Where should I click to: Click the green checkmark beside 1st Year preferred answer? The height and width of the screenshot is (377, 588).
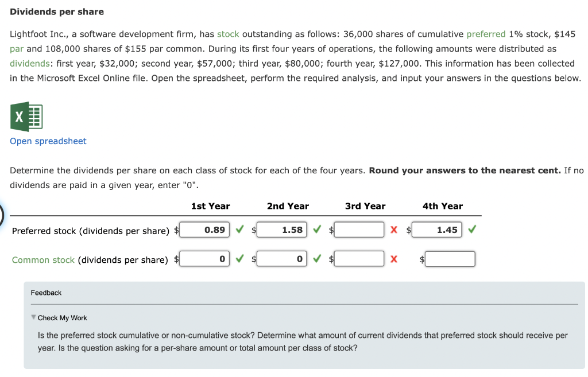point(239,229)
